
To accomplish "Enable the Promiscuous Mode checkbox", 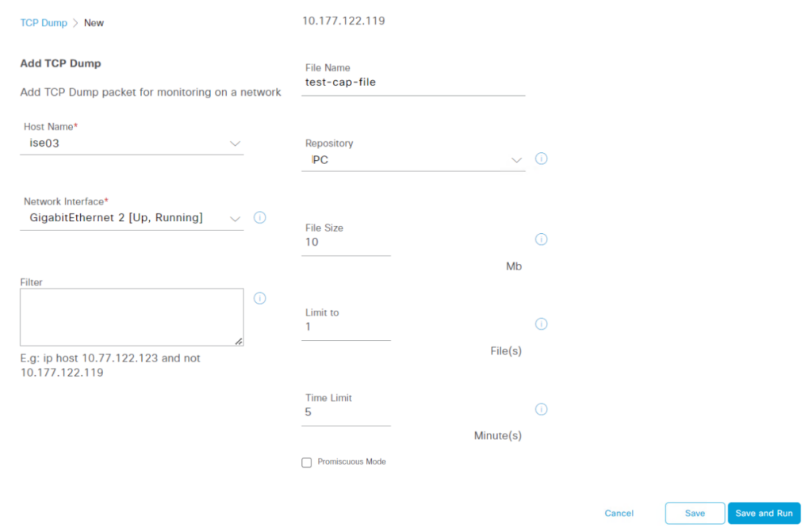I will [x=307, y=462].
